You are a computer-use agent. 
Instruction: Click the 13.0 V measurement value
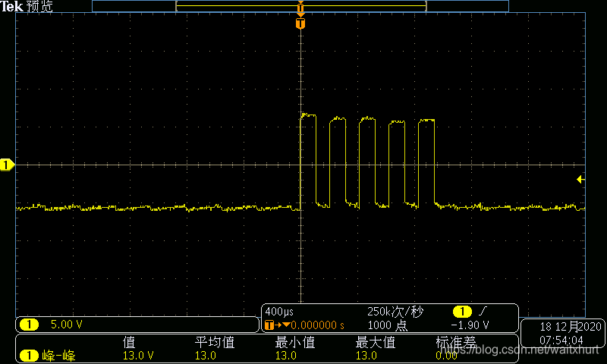click(x=138, y=356)
